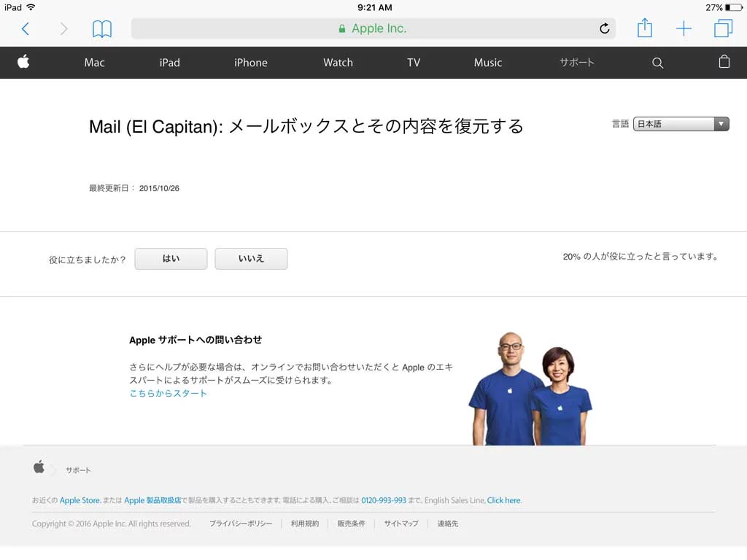The image size is (747, 560).
Task: Tap the Apple Inc. address bar
Action: click(x=372, y=28)
